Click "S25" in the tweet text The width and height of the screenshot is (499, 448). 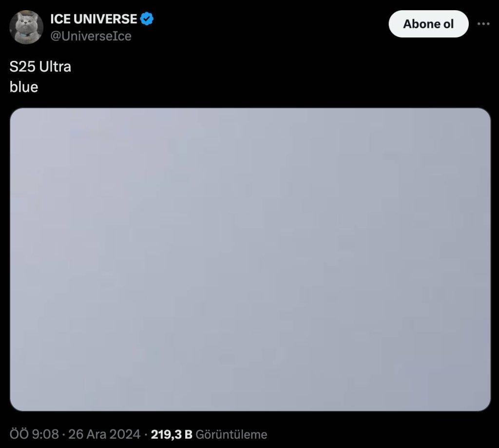point(22,67)
